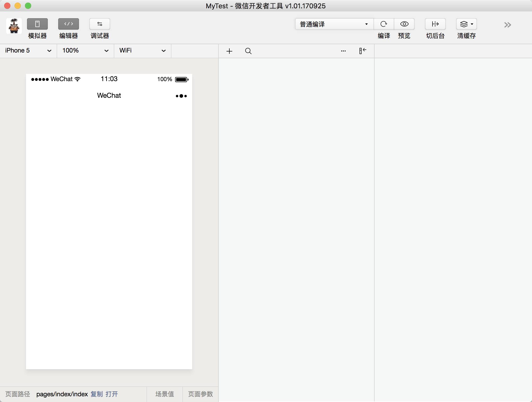Collapse the file tree panel icon

pyautogui.click(x=363, y=51)
